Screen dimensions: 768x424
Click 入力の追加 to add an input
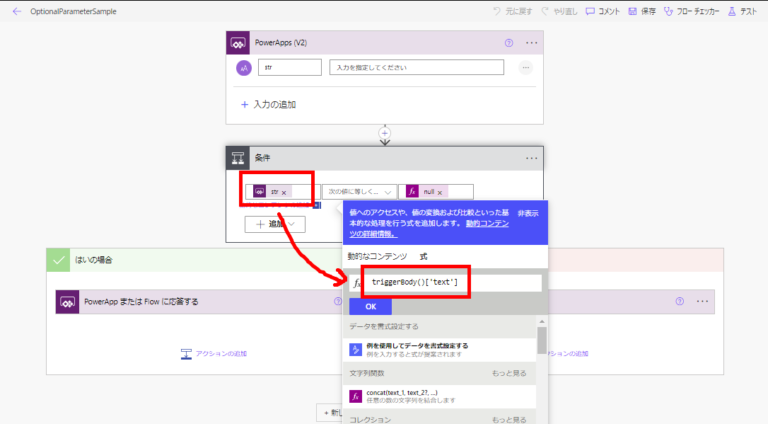[x=268, y=104]
